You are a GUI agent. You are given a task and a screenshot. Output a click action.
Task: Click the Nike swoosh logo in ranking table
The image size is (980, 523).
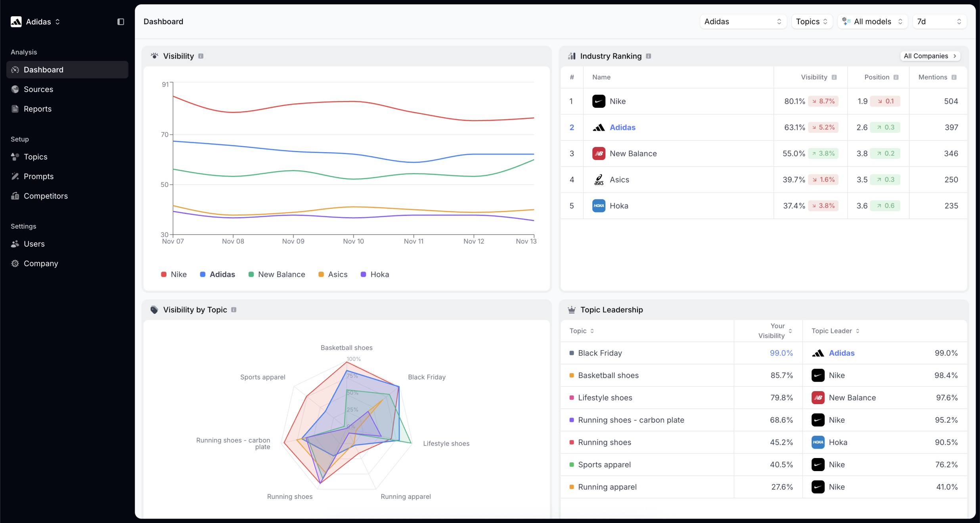(599, 101)
